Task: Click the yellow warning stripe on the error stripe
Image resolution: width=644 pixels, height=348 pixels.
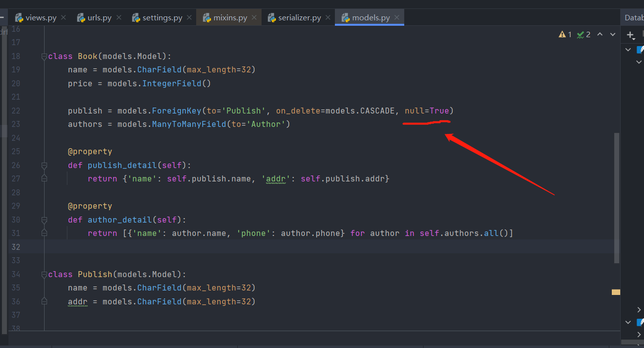Action: coord(616,292)
